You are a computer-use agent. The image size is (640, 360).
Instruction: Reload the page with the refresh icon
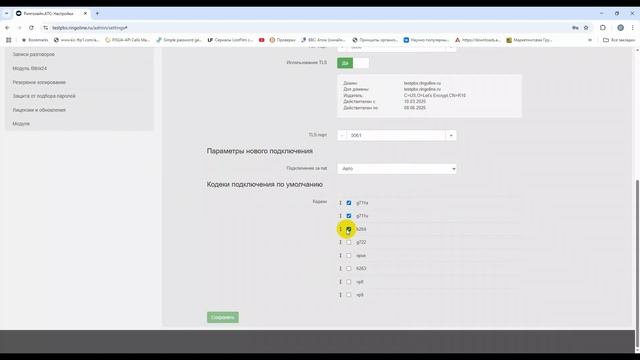coord(31,28)
